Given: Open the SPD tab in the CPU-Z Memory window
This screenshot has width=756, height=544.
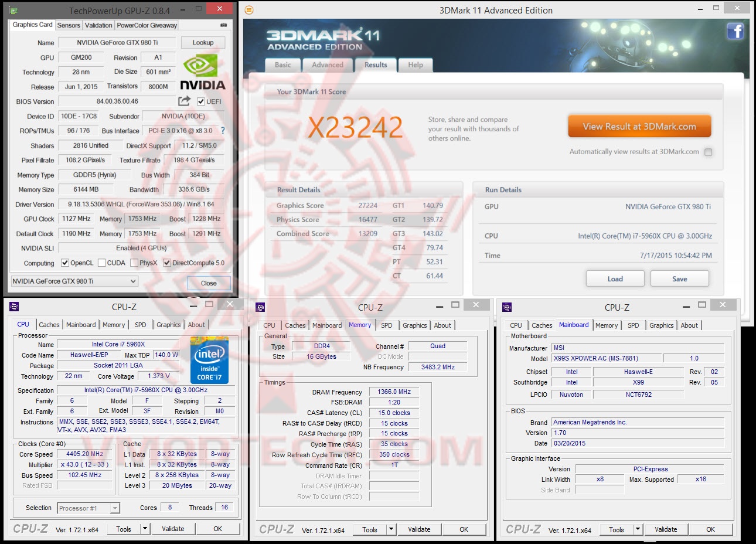Looking at the screenshot, I should tap(387, 325).
